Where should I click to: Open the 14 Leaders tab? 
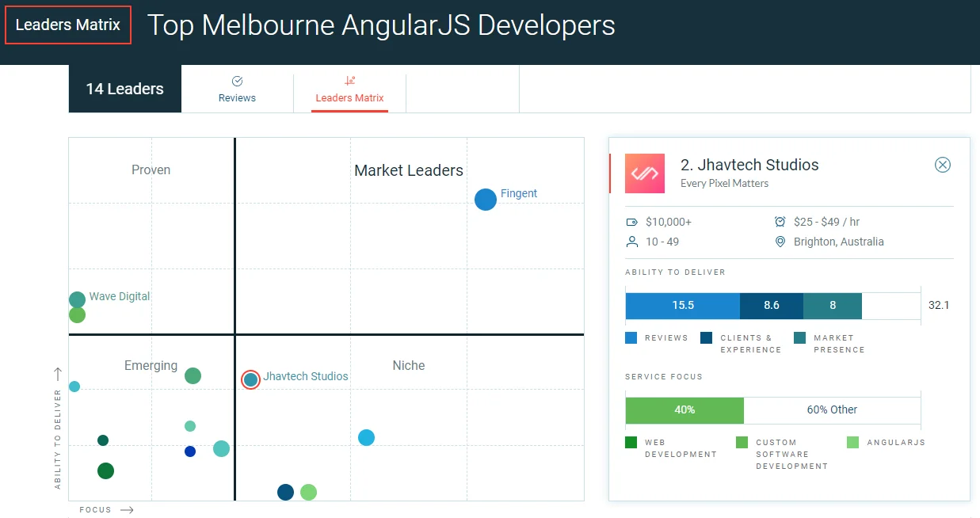(x=124, y=89)
